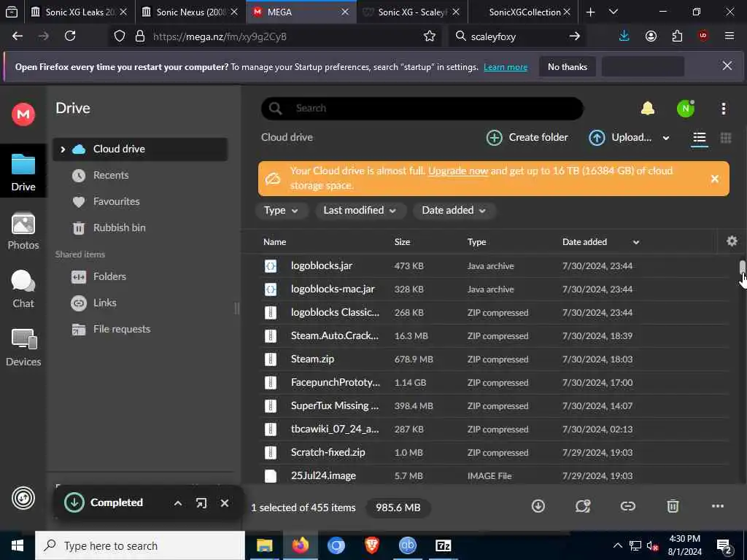
Task: Get link for selected item
Action: click(x=627, y=506)
